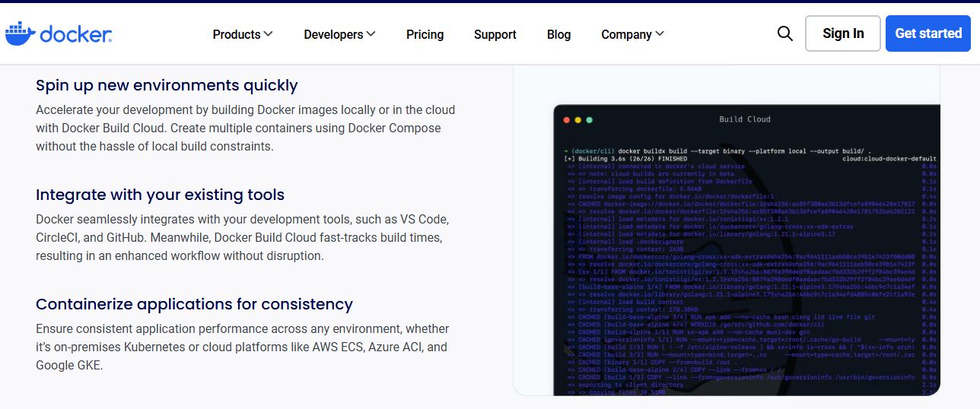Click paragraph mentioning VS Code and CircleCI

(x=242, y=237)
